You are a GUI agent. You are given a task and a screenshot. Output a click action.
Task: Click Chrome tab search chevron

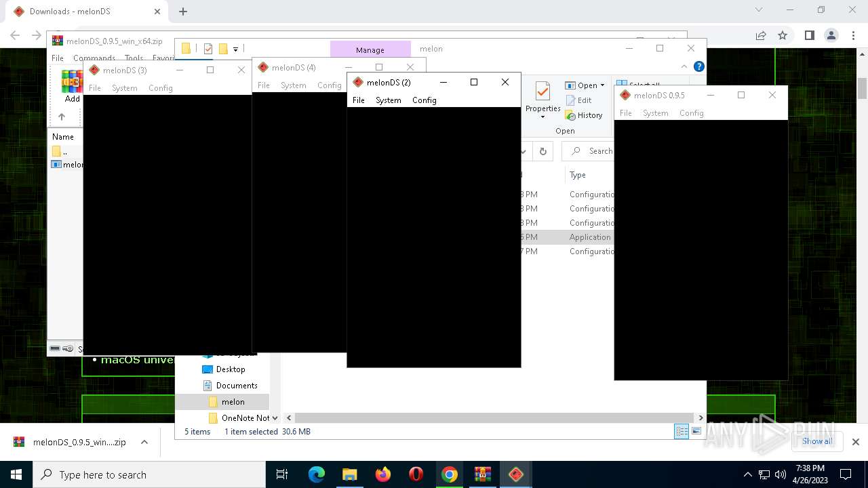pyautogui.click(x=759, y=10)
